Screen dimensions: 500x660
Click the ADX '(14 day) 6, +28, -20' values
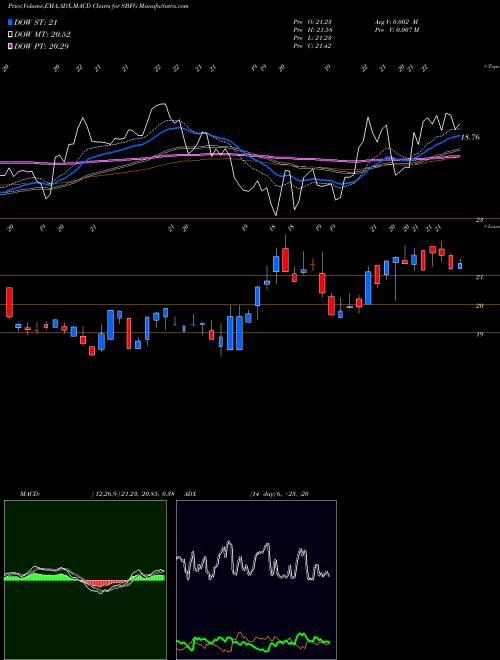(279, 494)
